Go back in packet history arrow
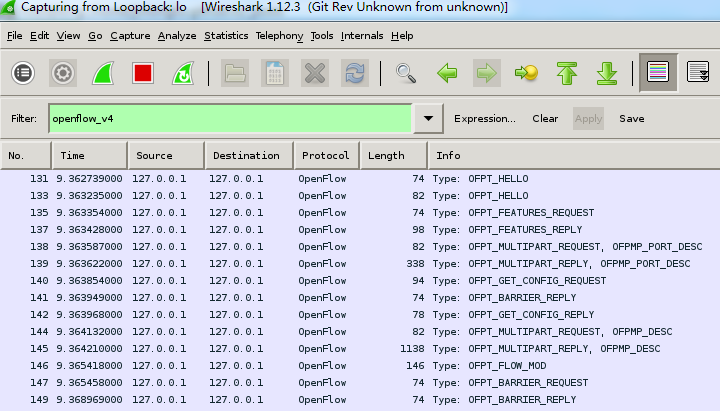This screenshot has width=720, height=411. tap(447, 73)
